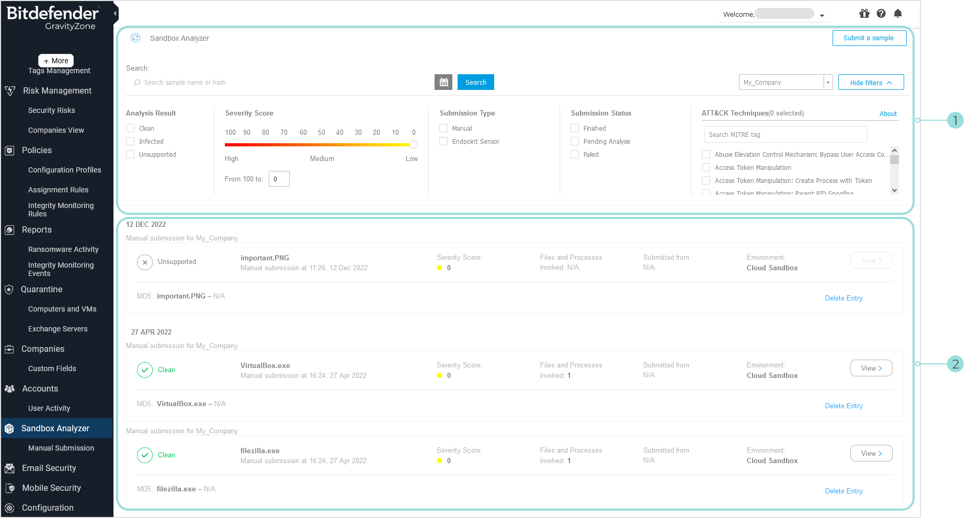Click the Submit a sample button
The image size is (980, 518).
pos(869,38)
